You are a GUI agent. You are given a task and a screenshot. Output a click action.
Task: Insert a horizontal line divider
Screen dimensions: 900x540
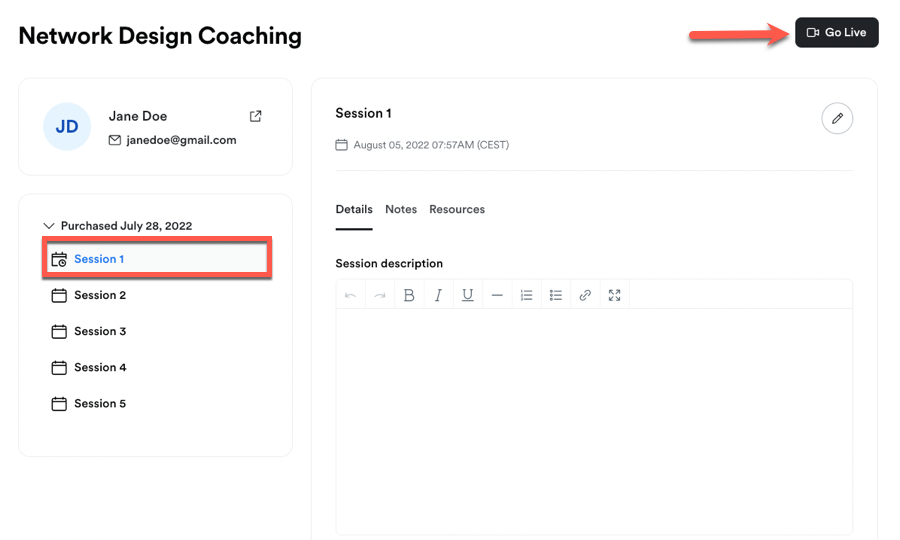[497, 295]
